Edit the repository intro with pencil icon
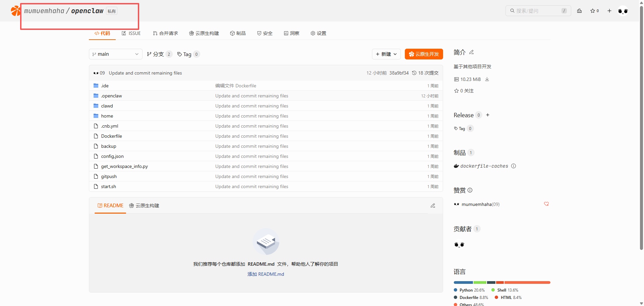Screen dimensions: 644x306 [472, 52]
